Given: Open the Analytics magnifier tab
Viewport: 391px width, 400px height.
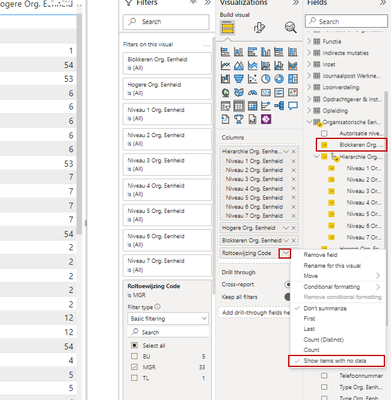Looking at the screenshot, I should [290, 27].
